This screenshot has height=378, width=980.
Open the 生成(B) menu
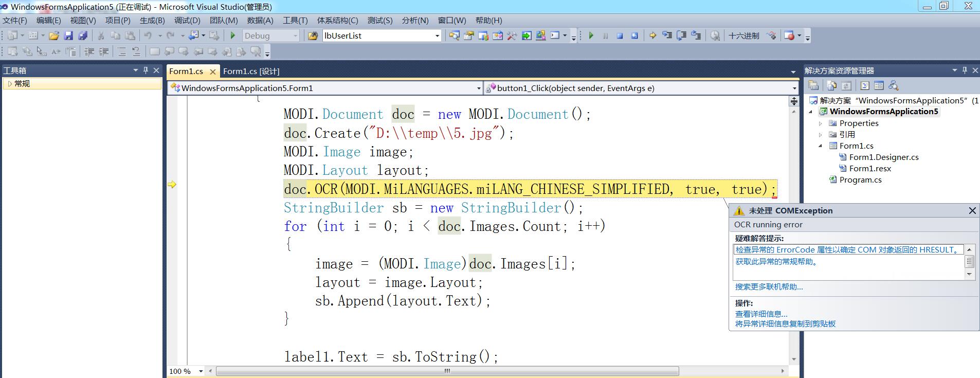[152, 21]
